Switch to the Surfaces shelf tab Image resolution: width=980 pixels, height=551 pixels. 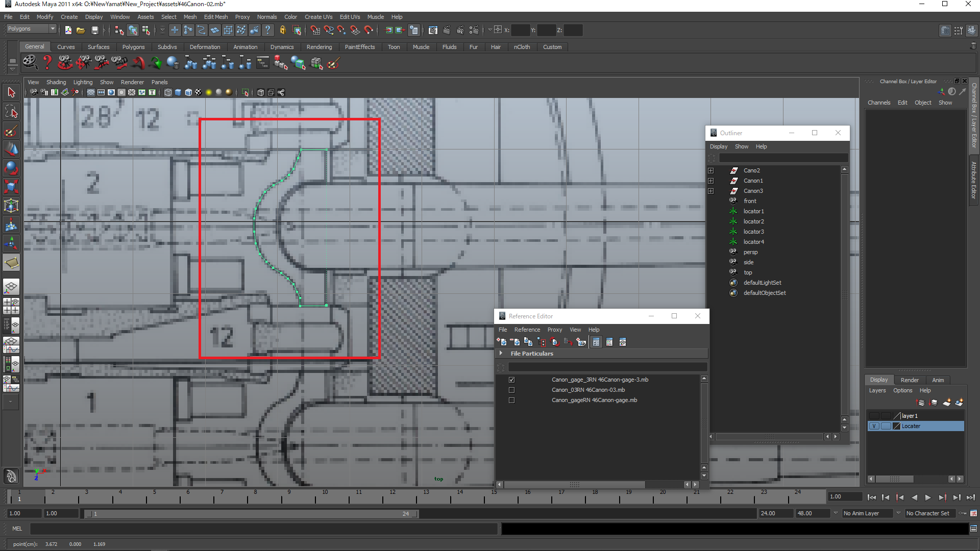99,47
